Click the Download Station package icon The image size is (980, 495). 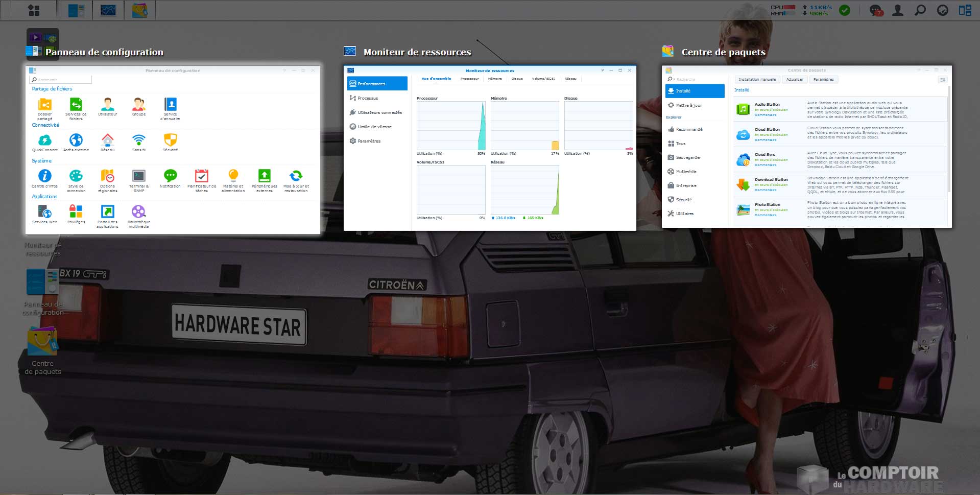tap(743, 185)
